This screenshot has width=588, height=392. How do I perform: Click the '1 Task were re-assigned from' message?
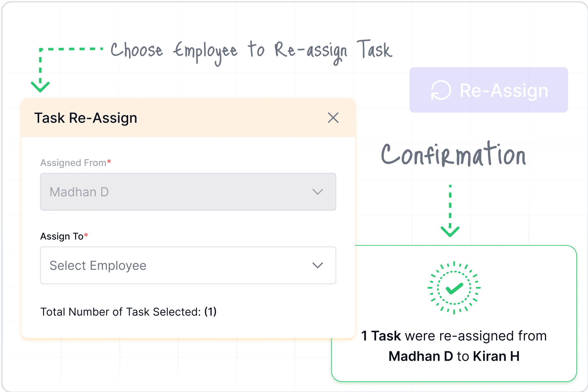click(x=454, y=336)
